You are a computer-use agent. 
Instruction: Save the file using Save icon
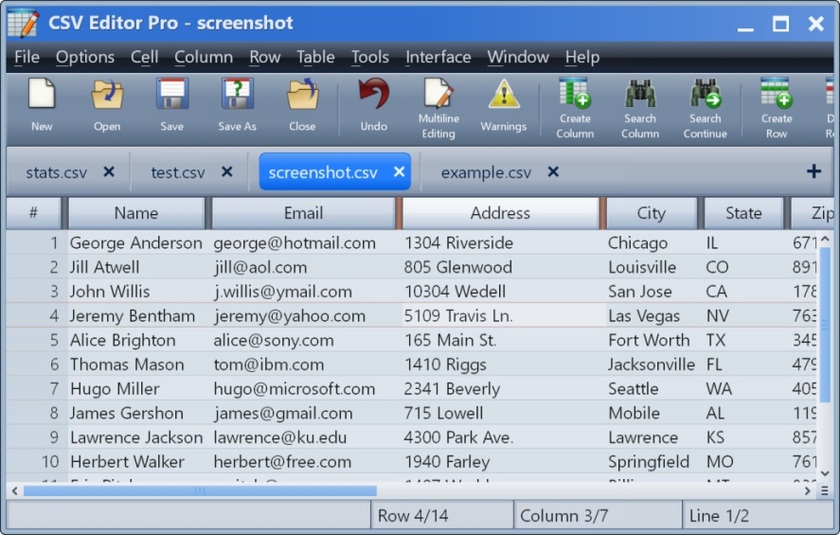click(x=172, y=94)
